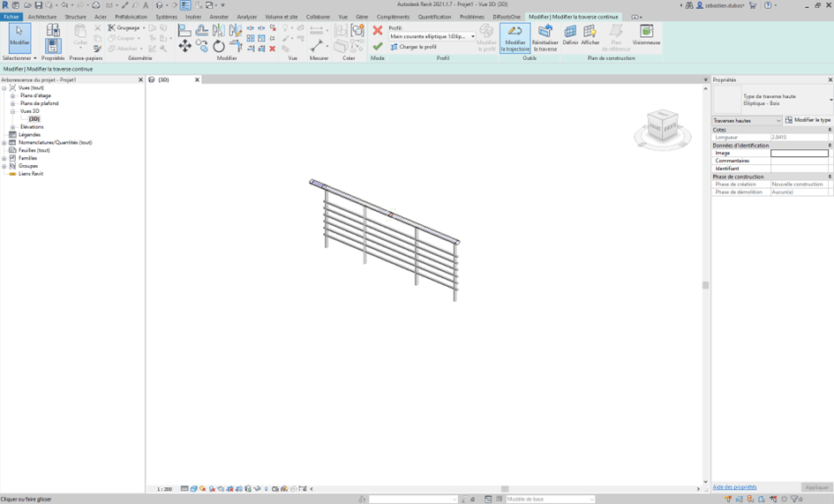Cancel edit mode with red X

(x=378, y=30)
